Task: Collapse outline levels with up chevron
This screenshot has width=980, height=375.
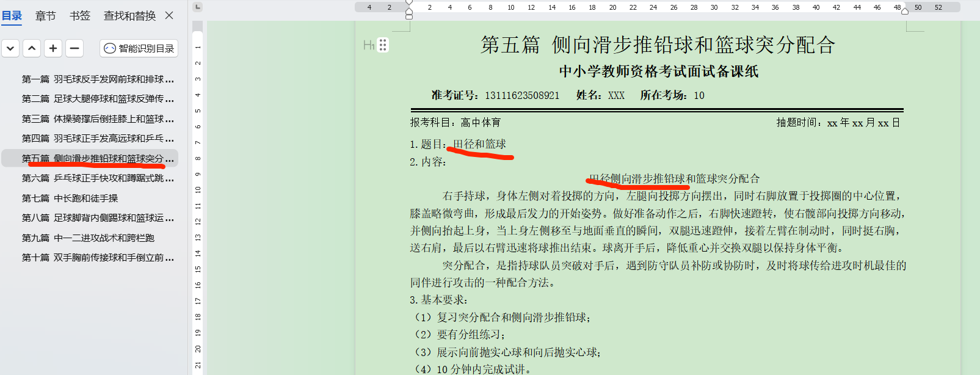Action: 32,48
